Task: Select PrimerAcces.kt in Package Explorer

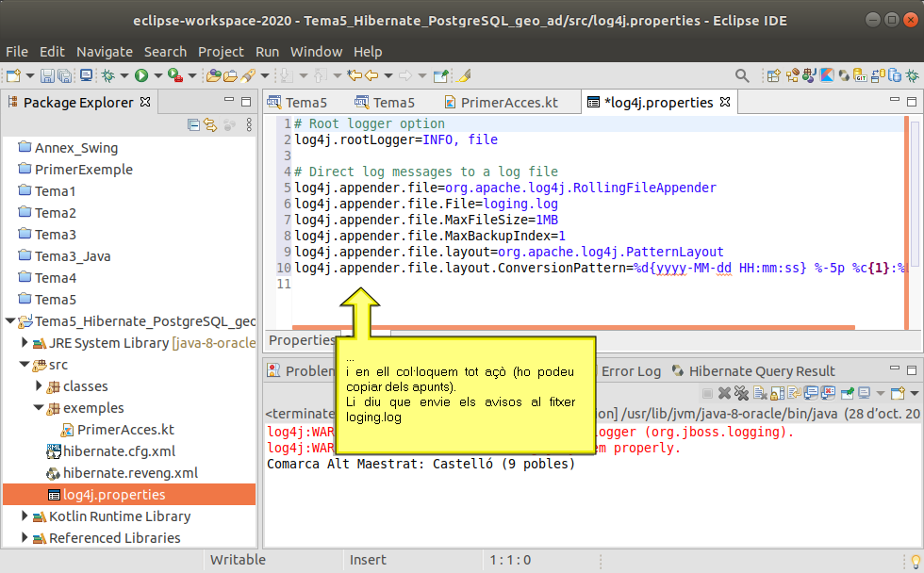Action: click(x=117, y=430)
